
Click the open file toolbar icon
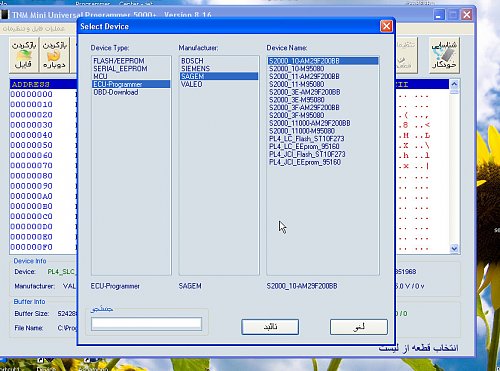coord(24,55)
